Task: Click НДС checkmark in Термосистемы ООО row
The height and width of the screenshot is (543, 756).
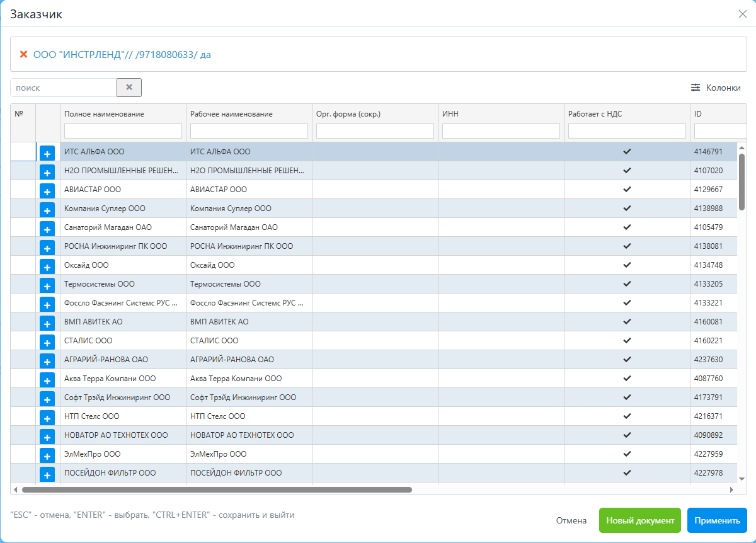Action: pyautogui.click(x=627, y=284)
